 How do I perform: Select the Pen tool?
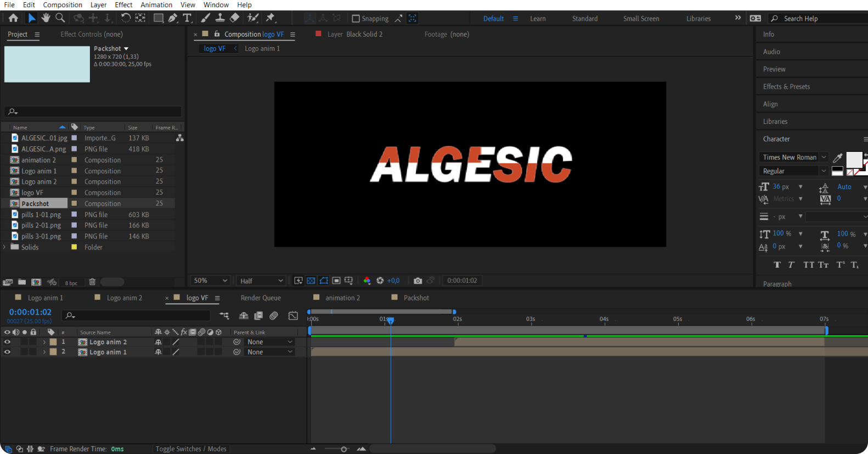173,18
